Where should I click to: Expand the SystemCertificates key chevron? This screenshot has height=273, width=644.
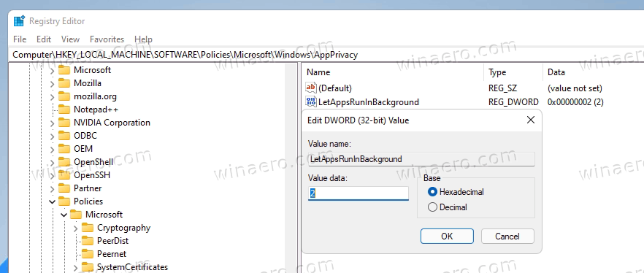76,268
